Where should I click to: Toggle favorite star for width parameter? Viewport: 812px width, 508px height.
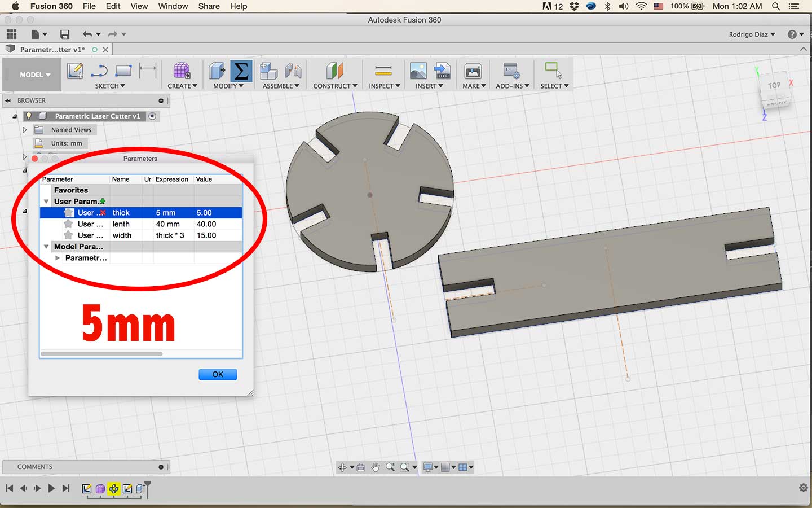tap(69, 235)
